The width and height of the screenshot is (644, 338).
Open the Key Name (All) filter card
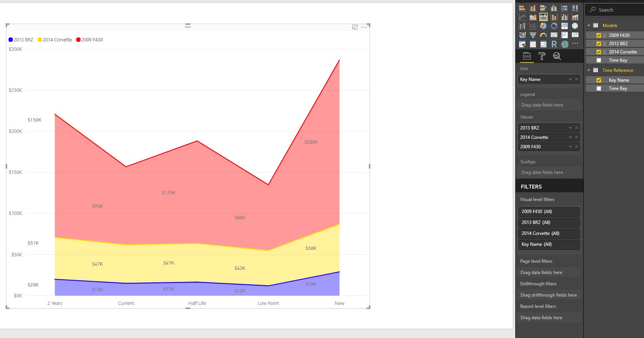tap(549, 244)
